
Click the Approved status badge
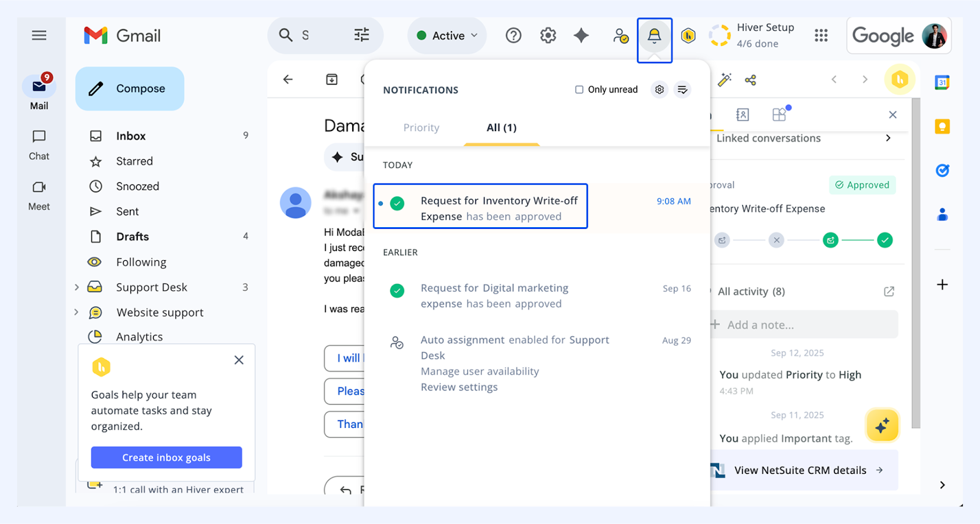pos(862,185)
